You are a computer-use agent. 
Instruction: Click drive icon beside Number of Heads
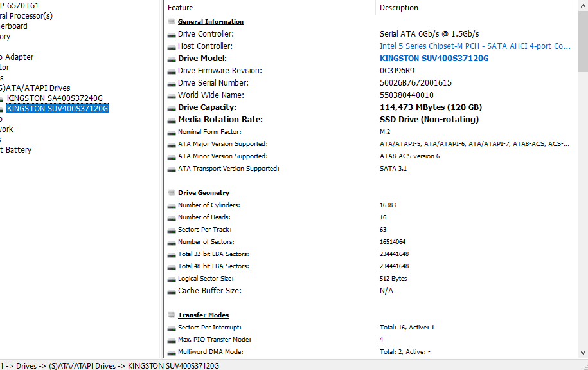click(172, 218)
